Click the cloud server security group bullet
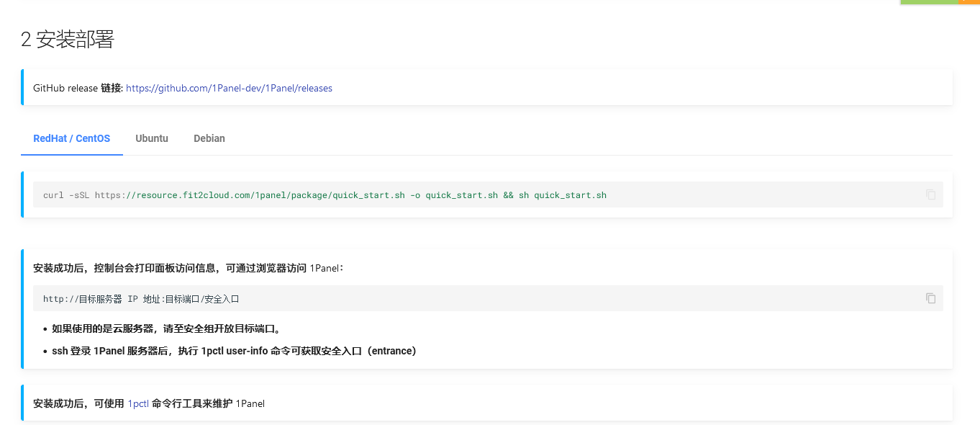Viewport: 980px width, 425px height. click(x=165, y=328)
